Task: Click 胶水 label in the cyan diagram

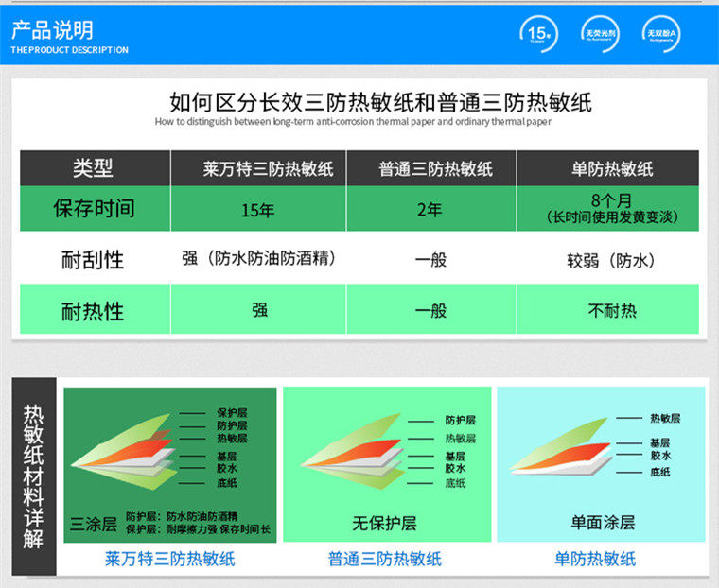Action: (x=660, y=456)
